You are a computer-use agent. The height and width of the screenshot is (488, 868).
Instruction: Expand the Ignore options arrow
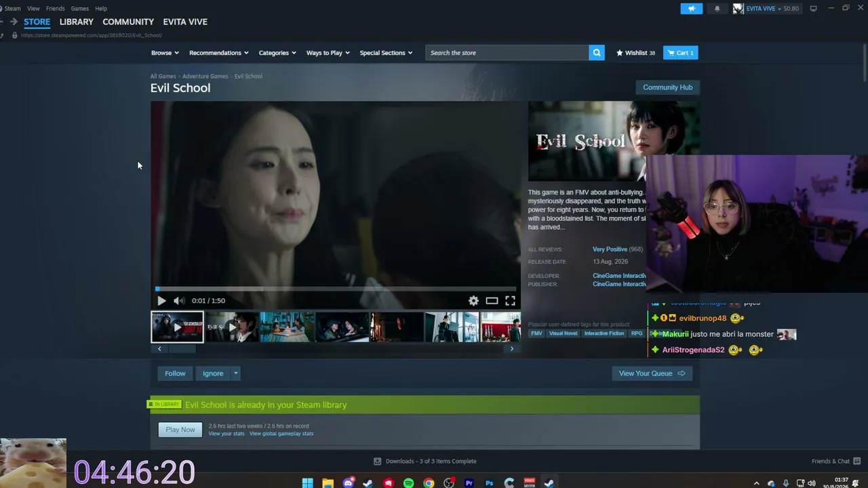point(235,373)
